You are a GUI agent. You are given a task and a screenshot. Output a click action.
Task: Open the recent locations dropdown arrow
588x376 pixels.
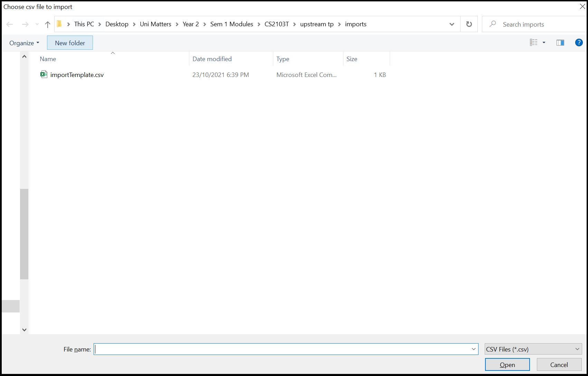pos(37,24)
